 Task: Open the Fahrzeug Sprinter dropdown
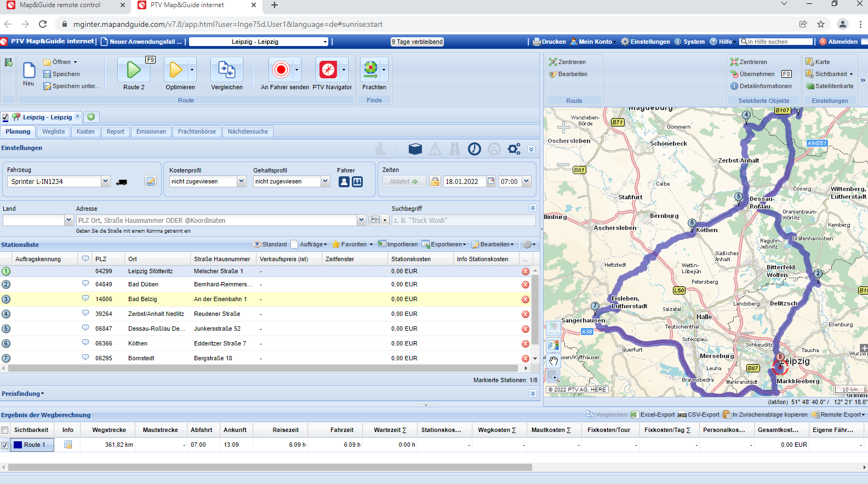coord(105,181)
